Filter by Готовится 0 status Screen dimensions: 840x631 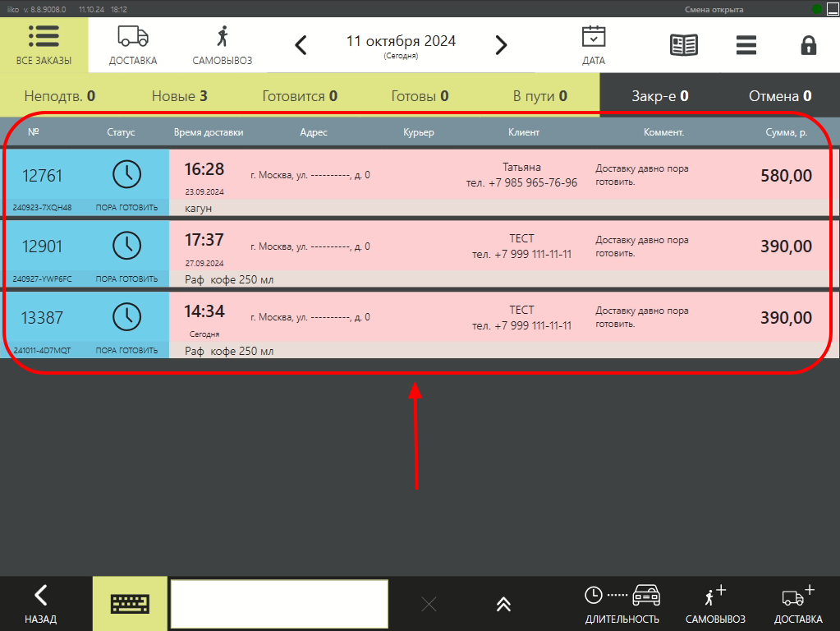[300, 96]
